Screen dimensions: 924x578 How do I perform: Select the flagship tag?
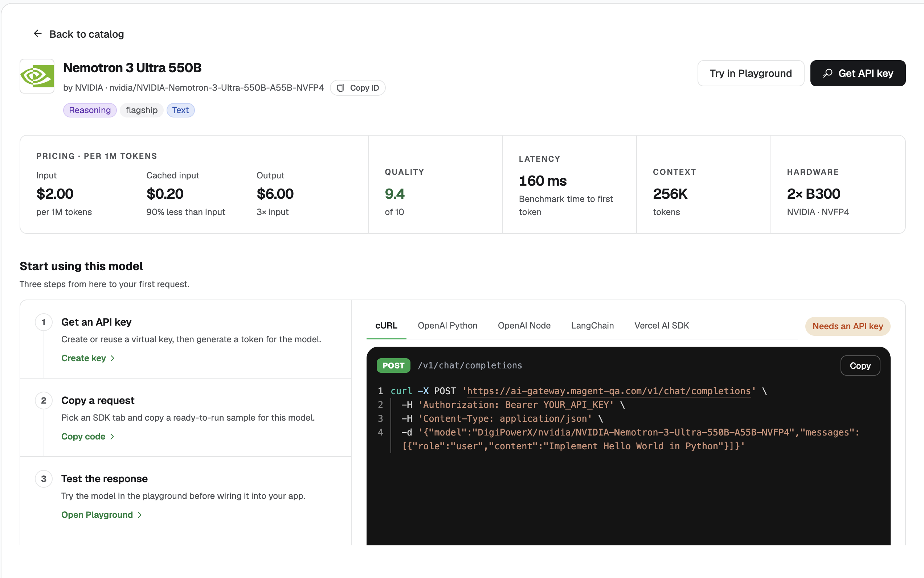coord(142,110)
